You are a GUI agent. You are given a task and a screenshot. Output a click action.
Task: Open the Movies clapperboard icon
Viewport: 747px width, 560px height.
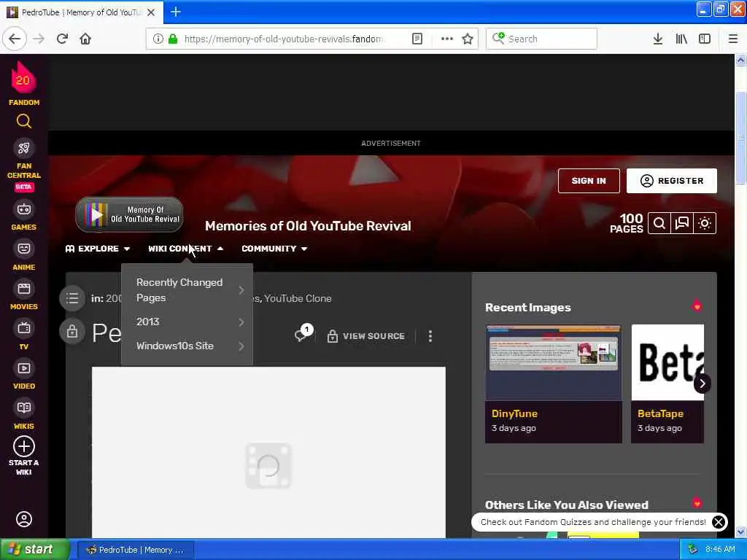(x=24, y=289)
